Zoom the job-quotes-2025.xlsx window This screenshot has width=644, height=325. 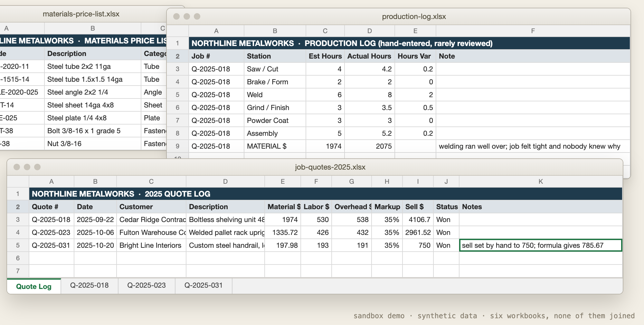coord(37,167)
